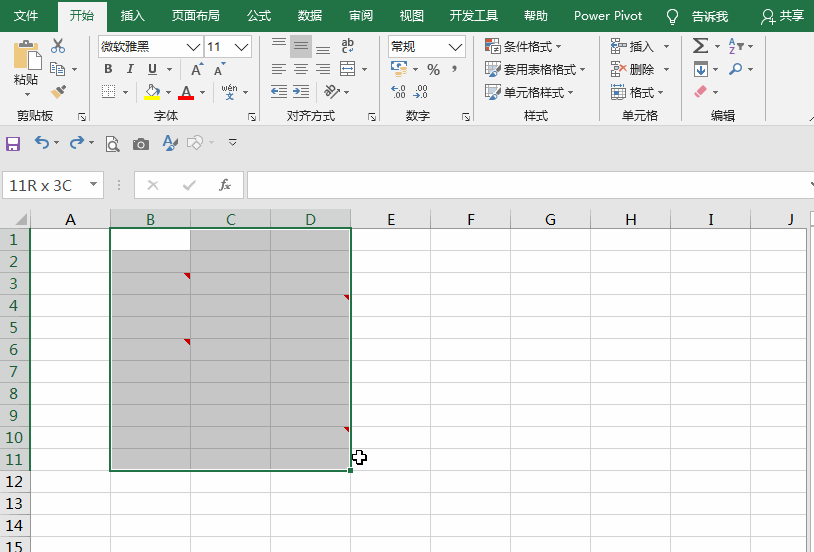814x552 pixels.
Task: Click the Copy icon in clipboard group
Action: point(57,69)
